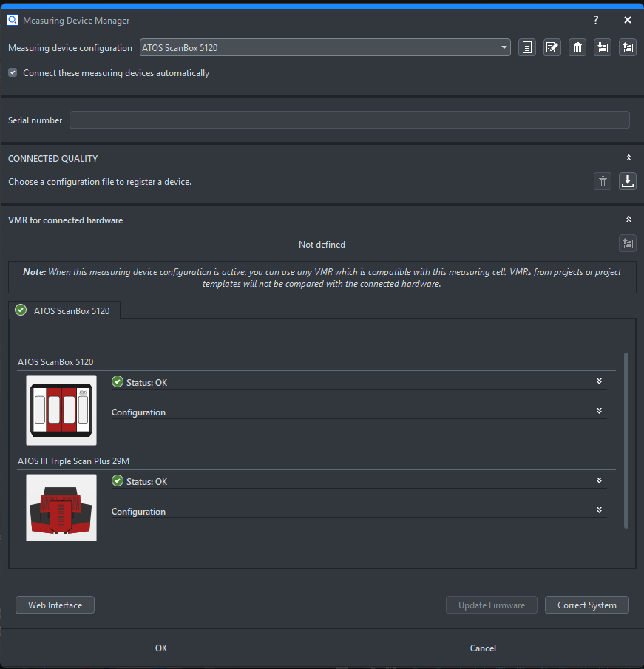Click the Update Firmware button
Image resolution: width=644 pixels, height=669 pixels.
pyautogui.click(x=492, y=605)
